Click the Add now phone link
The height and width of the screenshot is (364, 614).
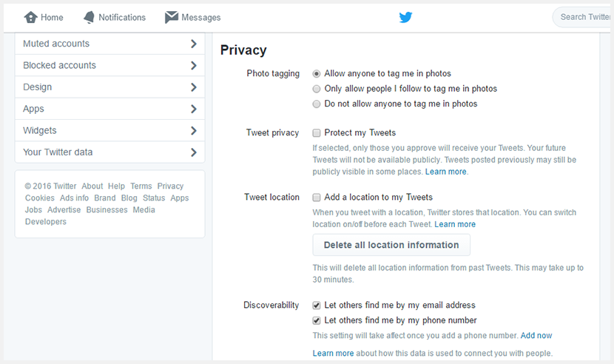pyautogui.click(x=536, y=335)
